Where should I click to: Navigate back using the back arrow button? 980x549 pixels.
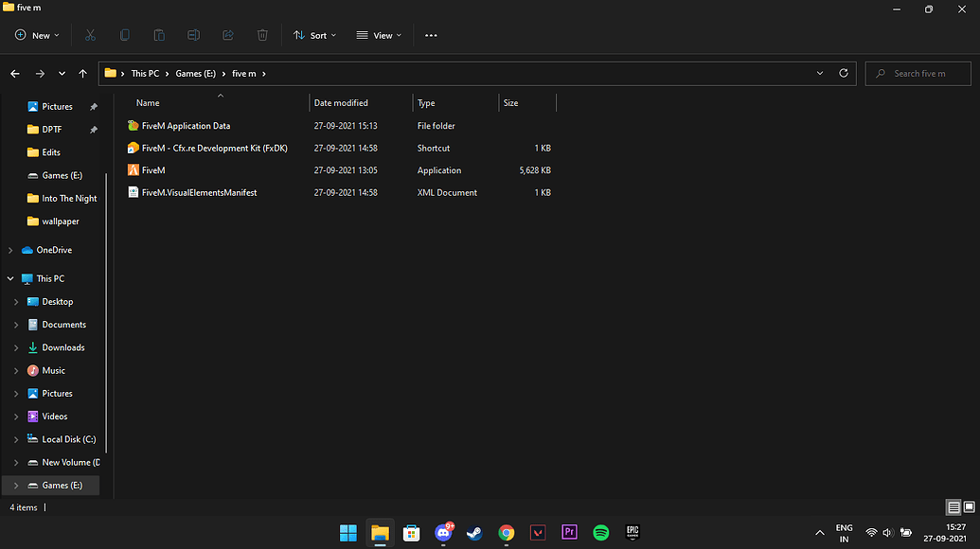tap(15, 73)
